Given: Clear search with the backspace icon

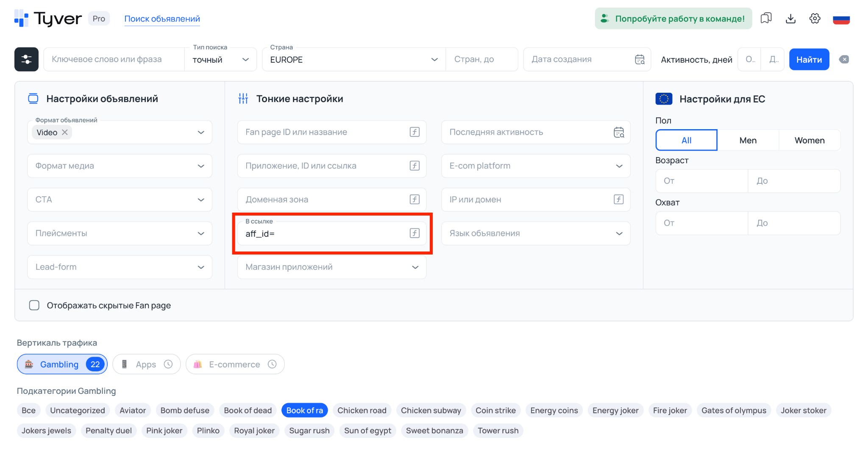Looking at the screenshot, I should (x=844, y=59).
